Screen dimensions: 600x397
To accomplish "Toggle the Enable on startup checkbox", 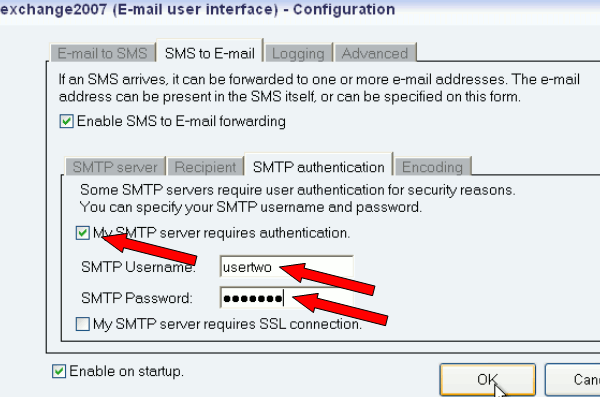I will pos(59,371).
